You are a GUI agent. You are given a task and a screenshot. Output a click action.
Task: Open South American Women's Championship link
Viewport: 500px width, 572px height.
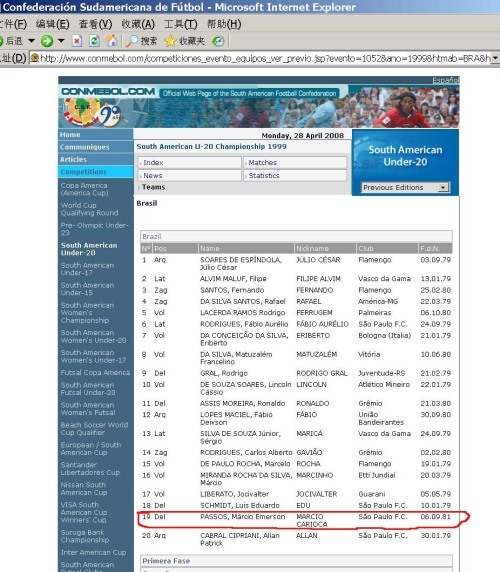click(88, 313)
